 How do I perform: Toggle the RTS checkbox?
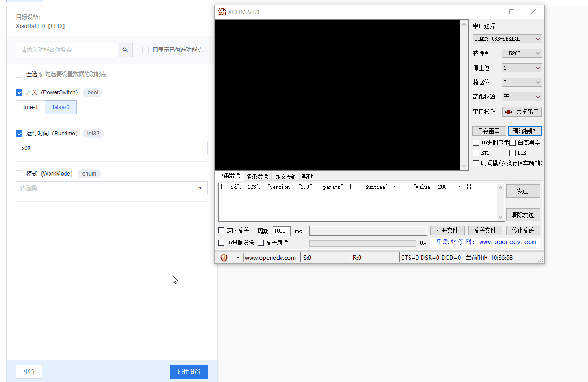click(x=476, y=153)
